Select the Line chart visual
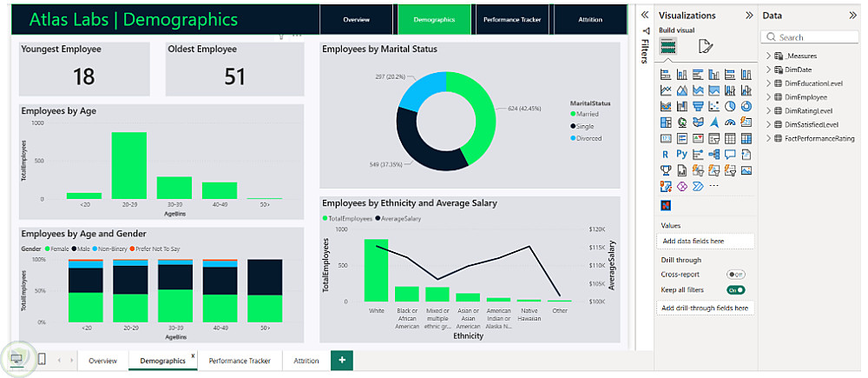The image size is (868, 378). click(x=666, y=90)
